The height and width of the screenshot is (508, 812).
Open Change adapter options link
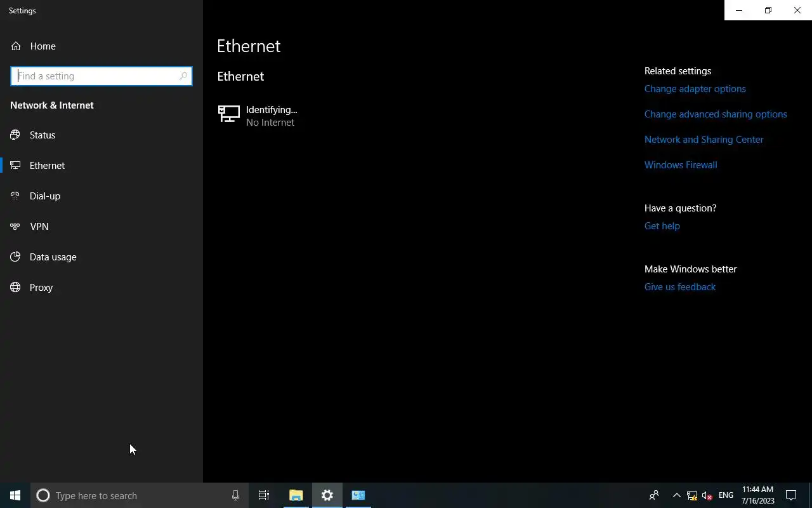(x=695, y=89)
